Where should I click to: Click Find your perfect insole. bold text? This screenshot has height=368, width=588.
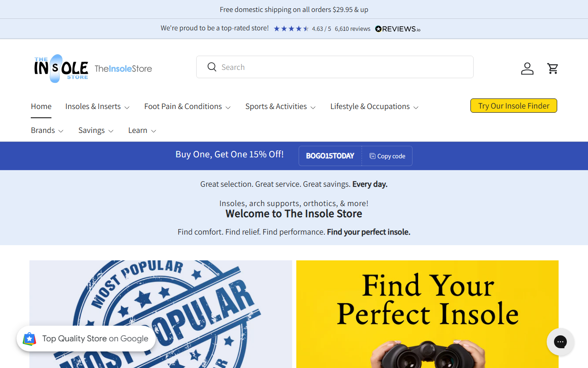[x=368, y=232]
